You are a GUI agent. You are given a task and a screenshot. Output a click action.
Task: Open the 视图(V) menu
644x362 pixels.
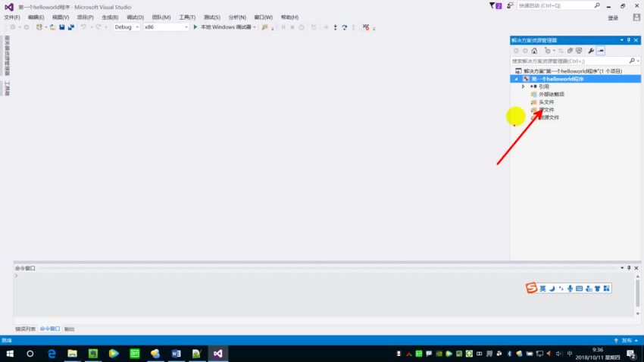coord(61,17)
